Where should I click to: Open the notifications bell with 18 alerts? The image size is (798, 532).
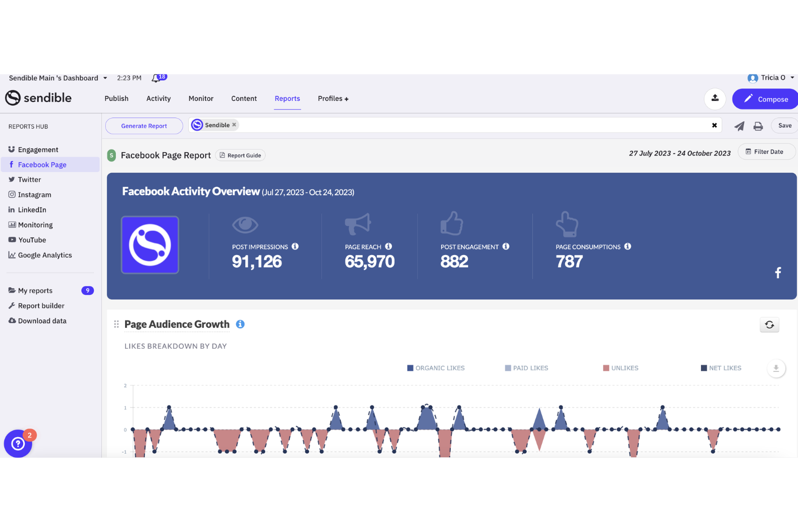[x=156, y=78]
